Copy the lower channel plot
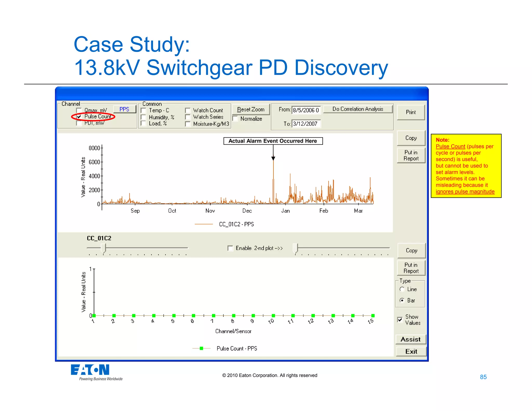This screenshot has height=411, width=532. pos(411,250)
